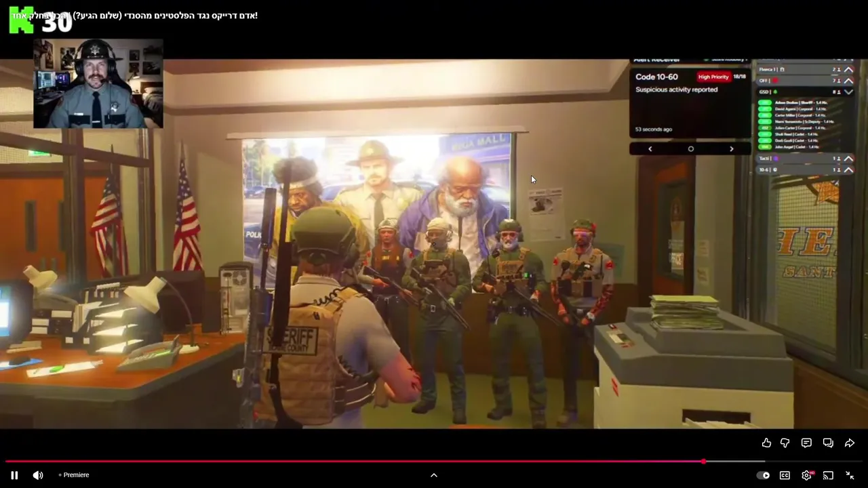
Task: Click the red dot on the OFF channel
Action: coord(775,81)
